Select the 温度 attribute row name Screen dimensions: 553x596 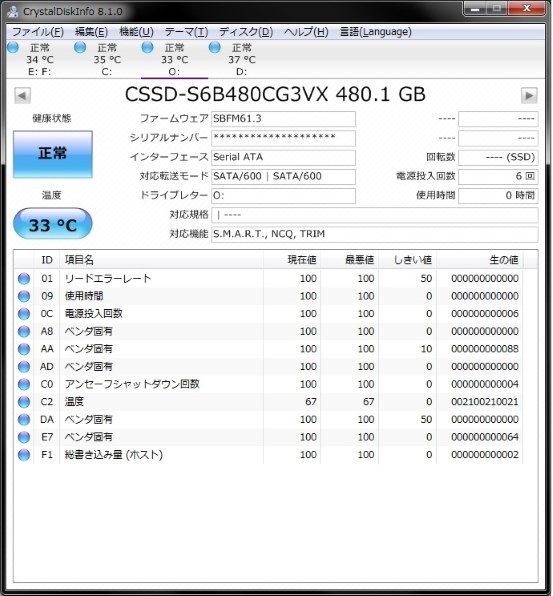point(74,402)
